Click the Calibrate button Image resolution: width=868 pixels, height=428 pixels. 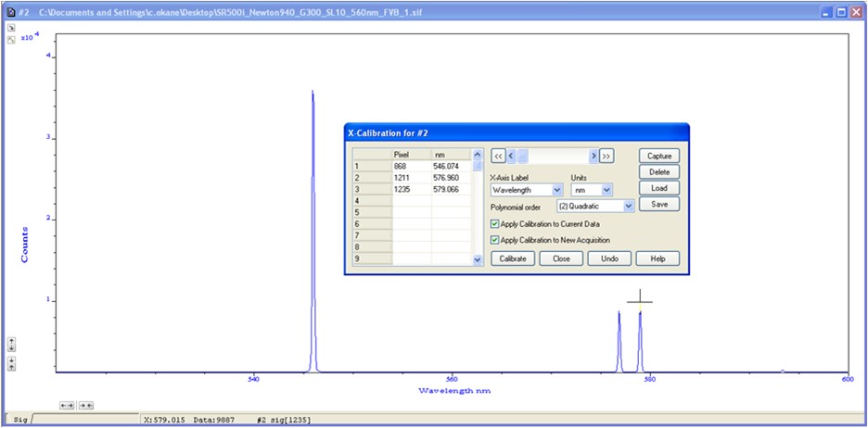(x=513, y=258)
